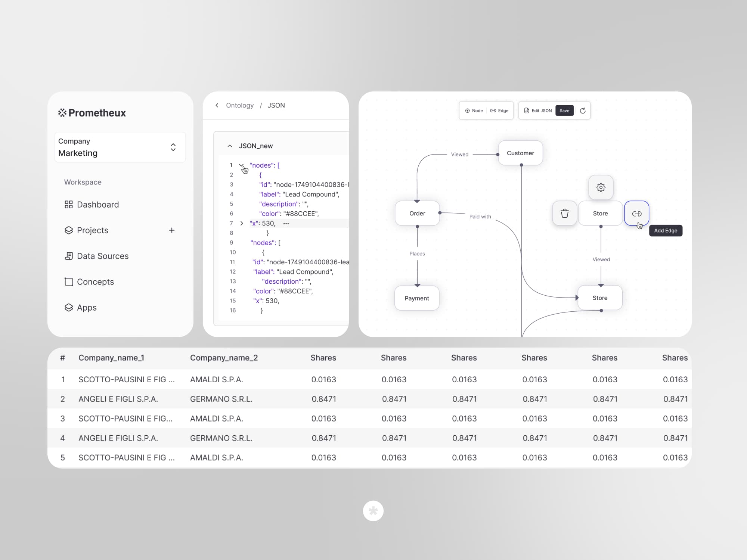The image size is (747, 560).
Task: Expand the folded code on line 7
Action: pos(242,223)
